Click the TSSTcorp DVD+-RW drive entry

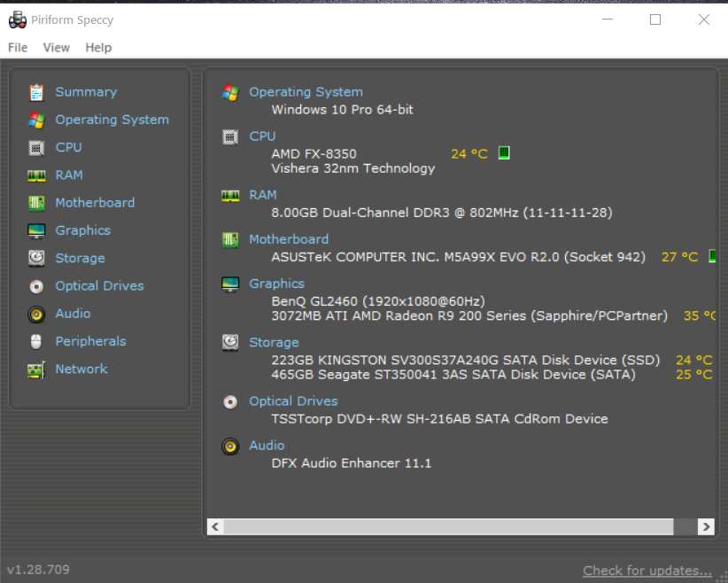[x=439, y=418]
